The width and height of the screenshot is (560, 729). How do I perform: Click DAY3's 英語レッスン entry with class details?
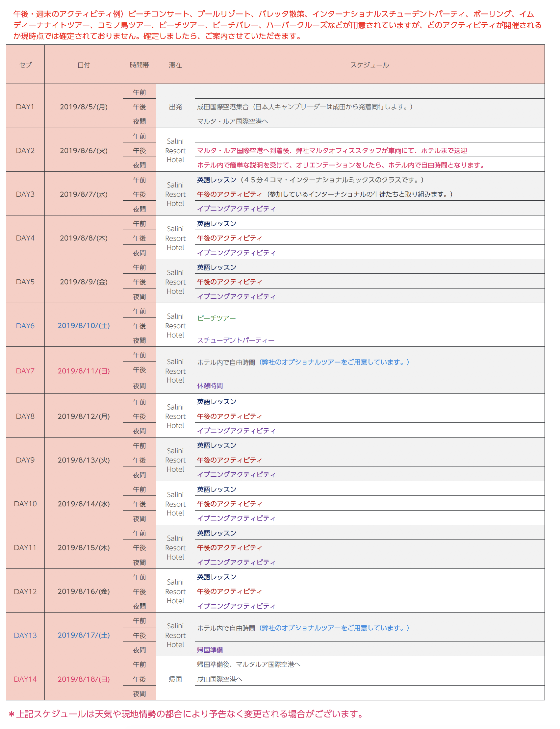click(x=310, y=180)
